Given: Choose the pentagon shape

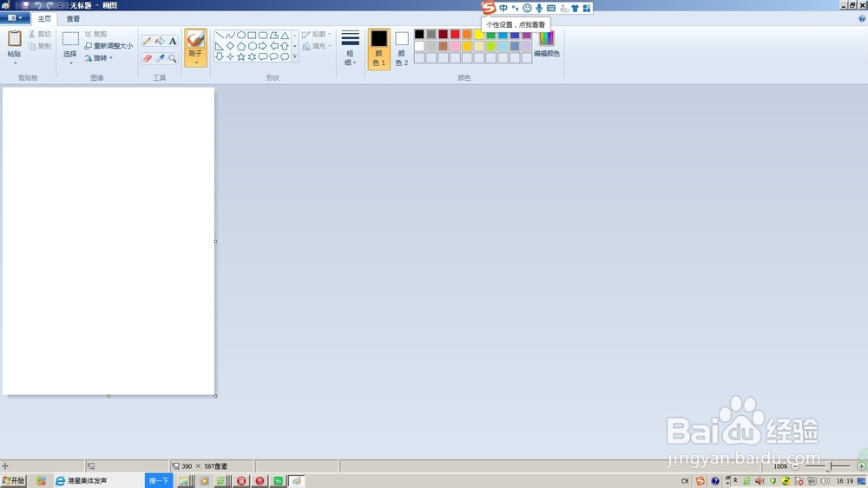Looking at the screenshot, I should (241, 46).
